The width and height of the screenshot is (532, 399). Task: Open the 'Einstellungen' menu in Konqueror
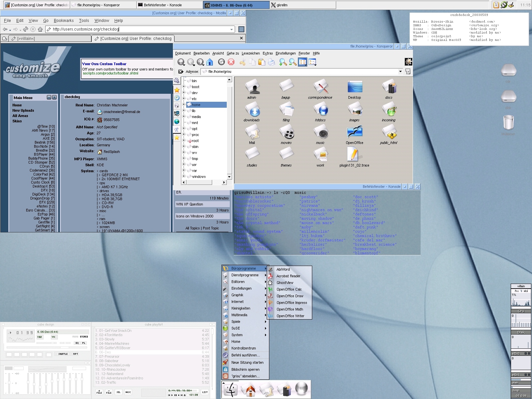click(286, 53)
